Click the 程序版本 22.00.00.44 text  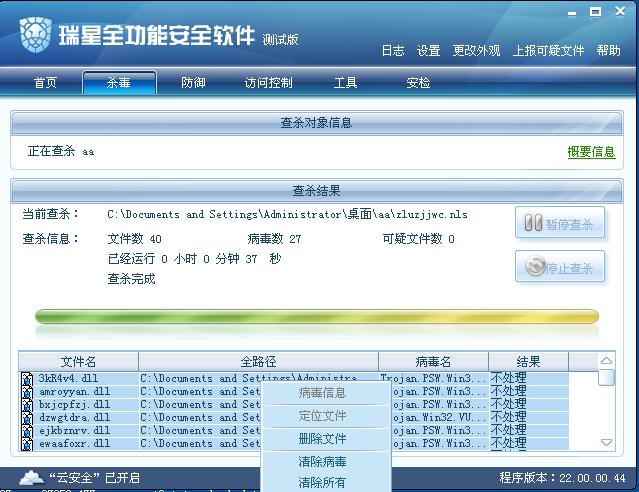click(x=562, y=478)
